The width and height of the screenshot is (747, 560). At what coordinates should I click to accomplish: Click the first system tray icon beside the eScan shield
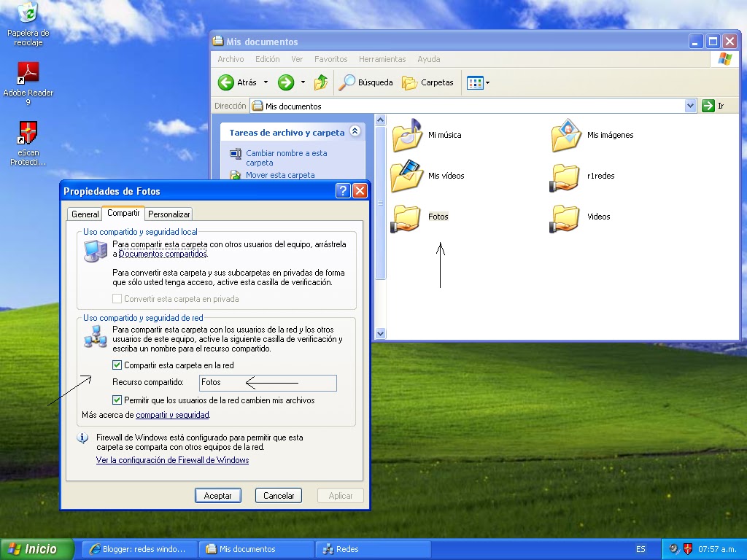point(673,549)
